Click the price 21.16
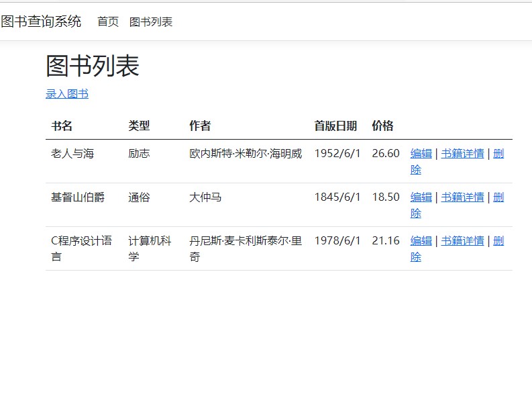This screenshot has height=419, width=532. point(386,241)
